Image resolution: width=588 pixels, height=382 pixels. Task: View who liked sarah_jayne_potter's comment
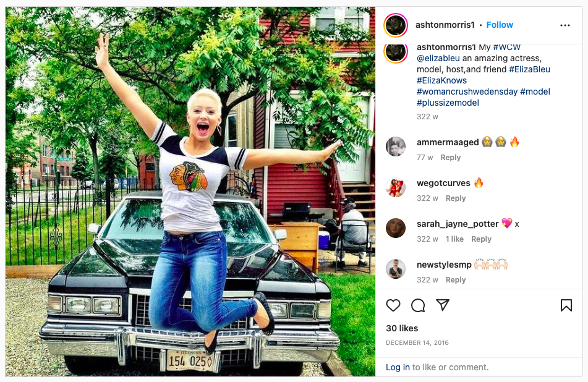click(454, 239)
